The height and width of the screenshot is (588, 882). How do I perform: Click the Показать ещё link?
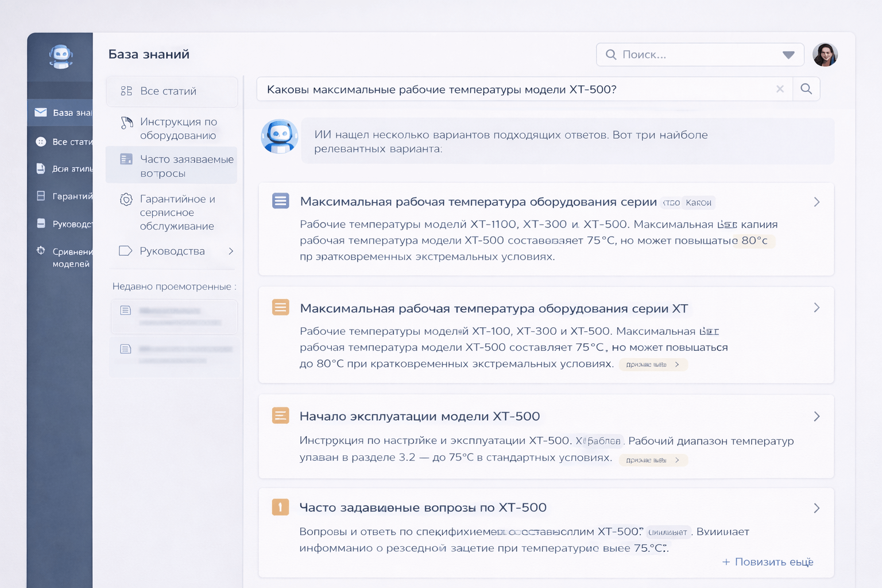coord(768,562)
